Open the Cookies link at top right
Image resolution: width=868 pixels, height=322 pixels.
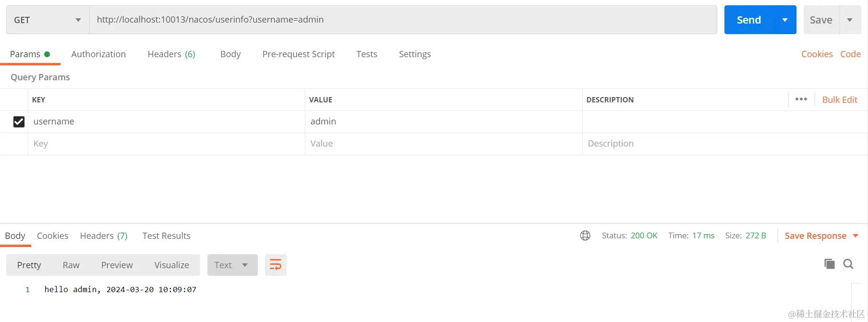point(817,54)
